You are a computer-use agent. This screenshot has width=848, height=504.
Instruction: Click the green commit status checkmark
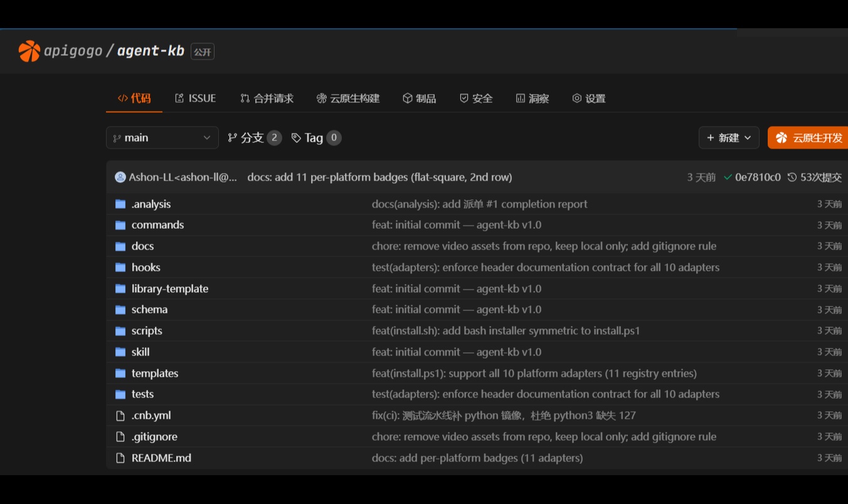[728, 177]
